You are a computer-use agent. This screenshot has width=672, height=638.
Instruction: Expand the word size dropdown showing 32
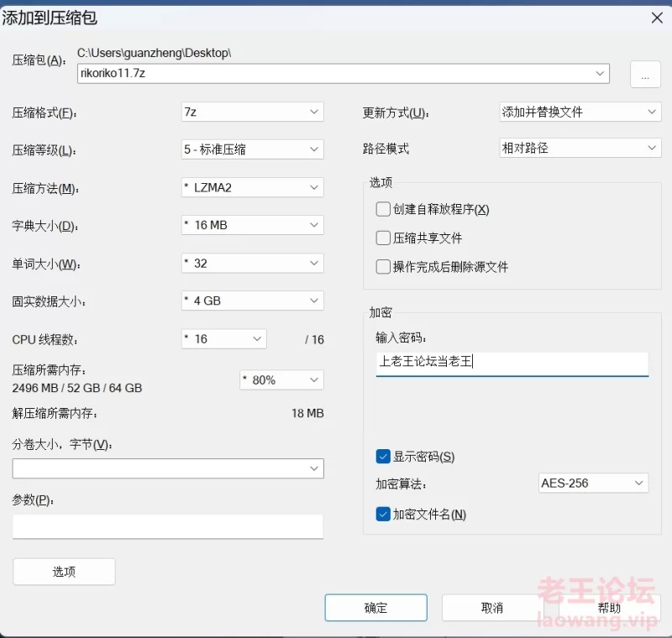click(x=253, y=263)
